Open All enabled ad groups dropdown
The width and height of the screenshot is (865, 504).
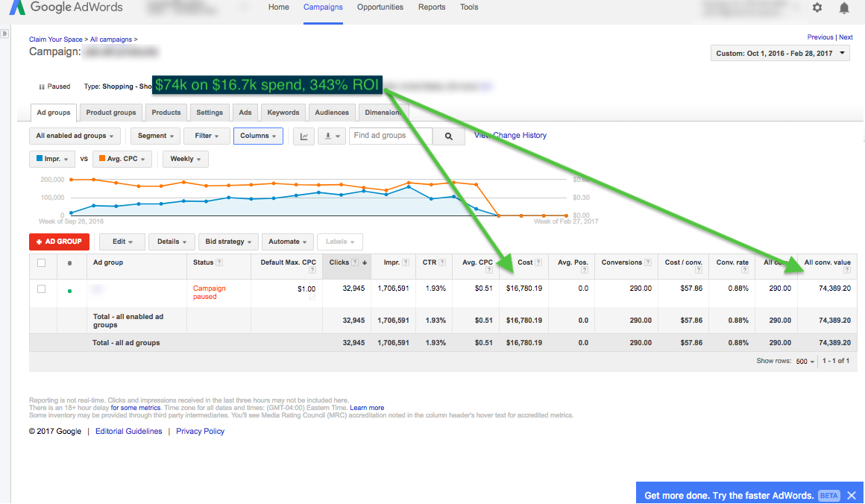click(75, 136)
